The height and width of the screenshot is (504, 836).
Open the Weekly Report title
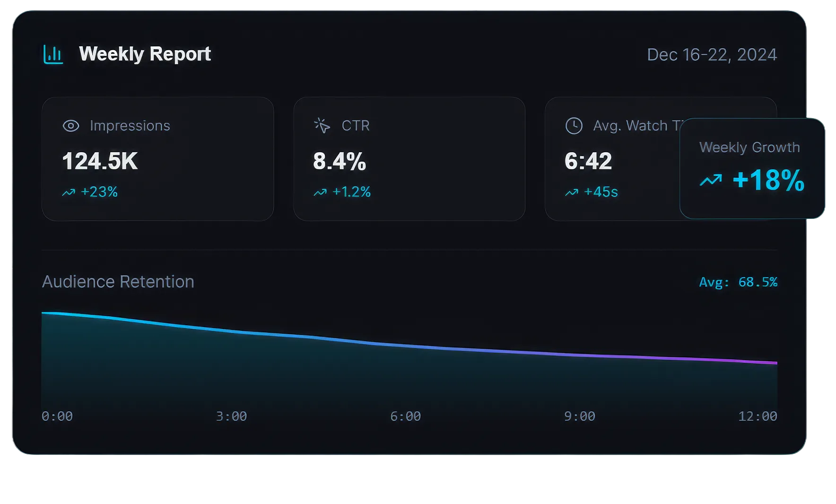coord(145,54)
